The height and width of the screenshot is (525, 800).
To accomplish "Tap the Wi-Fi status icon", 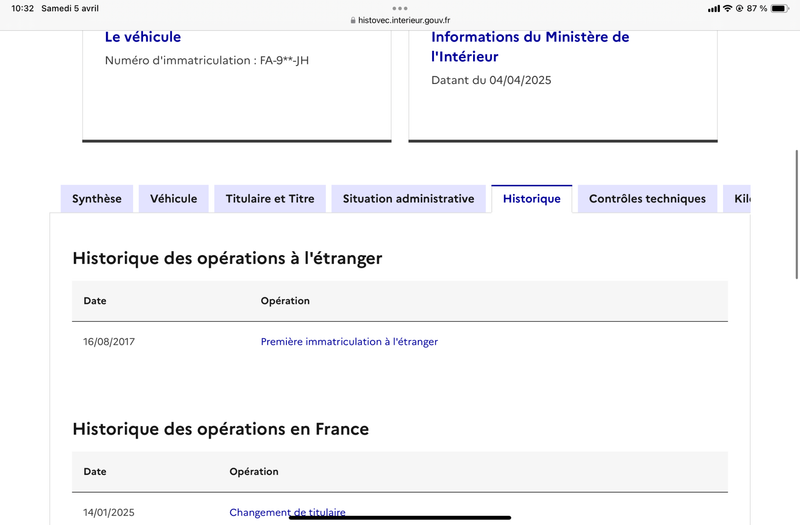I will pyautogui.click(x=727, y=8).
